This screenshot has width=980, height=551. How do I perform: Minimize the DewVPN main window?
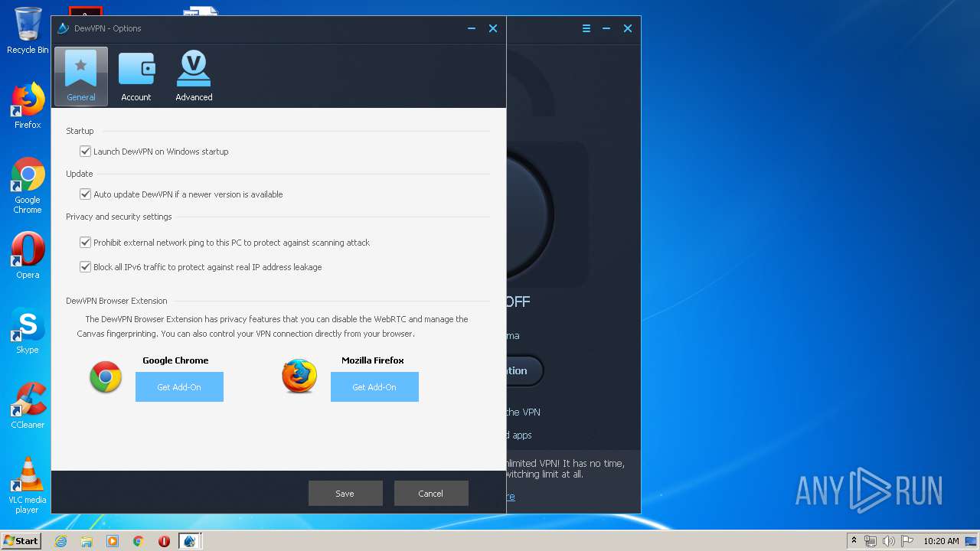pos(606,28)
